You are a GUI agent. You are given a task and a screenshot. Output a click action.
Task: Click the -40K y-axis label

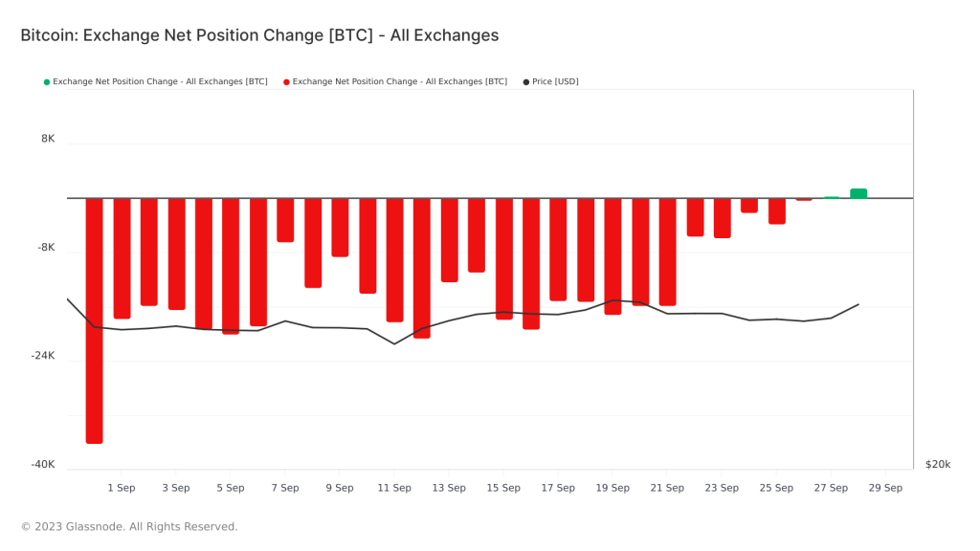[43, 465]
